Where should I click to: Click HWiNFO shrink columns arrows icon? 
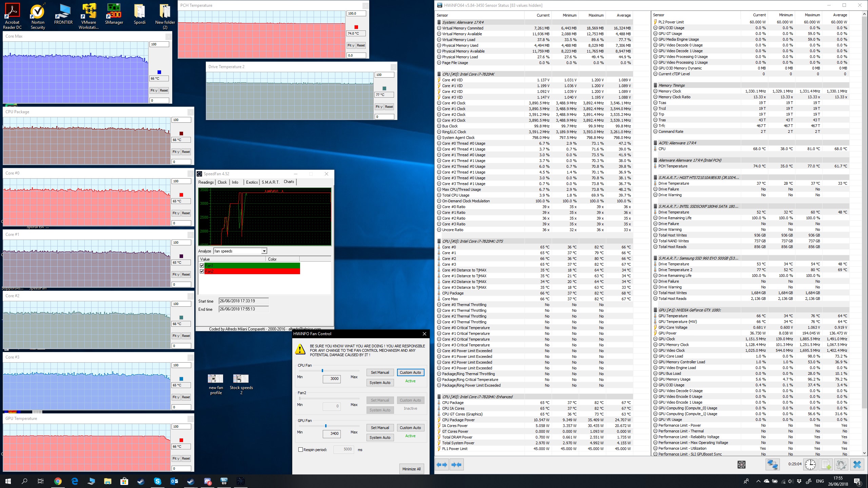click(x=456, y=465)
